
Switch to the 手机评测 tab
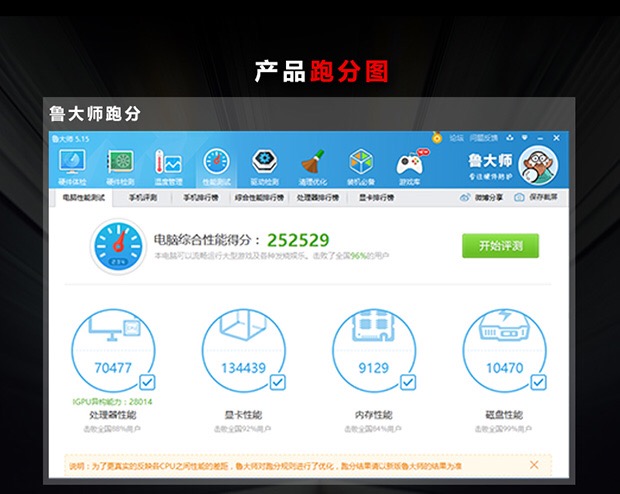[x=143, y=197]
